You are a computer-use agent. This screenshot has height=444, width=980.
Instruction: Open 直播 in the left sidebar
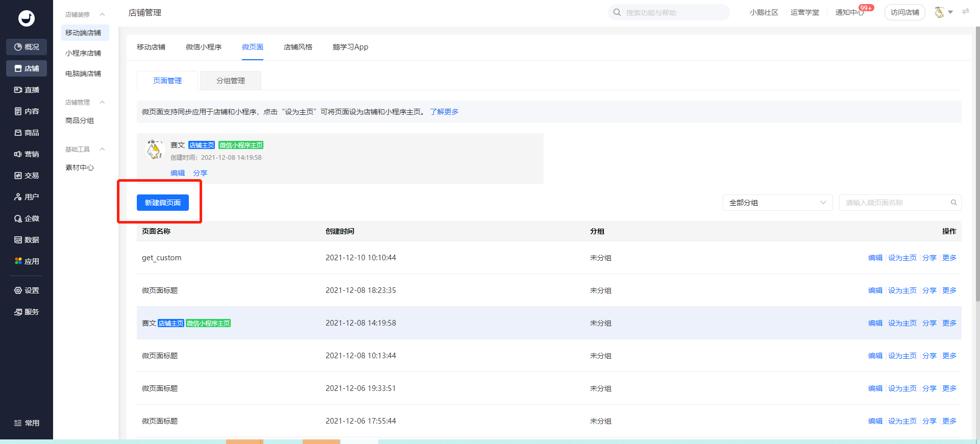tap(27, 90)
